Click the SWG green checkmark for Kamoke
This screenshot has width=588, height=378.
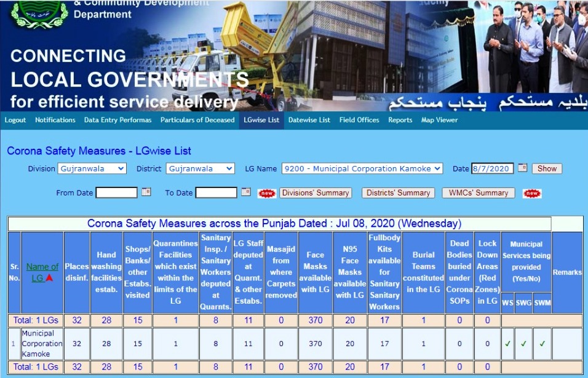coord(523,344)
